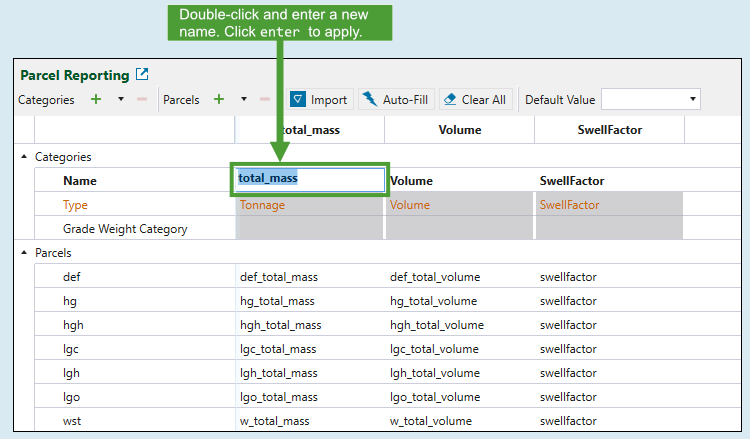Image resolution: width=750 pixels, height=439 pixels.
Task: Select the Type row label
Action: click(x=75, y=205)
